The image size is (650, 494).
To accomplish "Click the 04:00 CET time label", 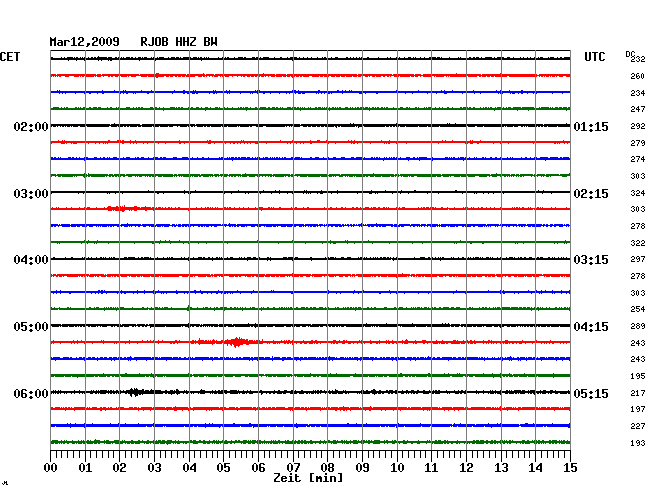I will [31, 260].
